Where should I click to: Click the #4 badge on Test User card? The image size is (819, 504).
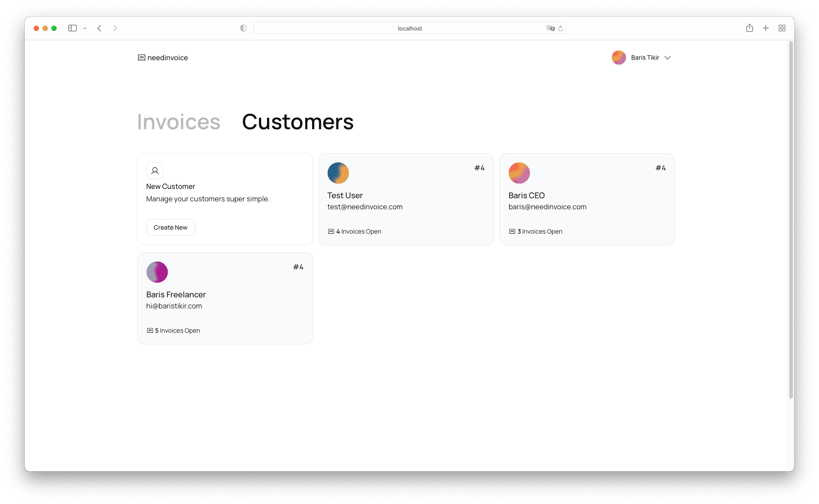coord(479,168)
